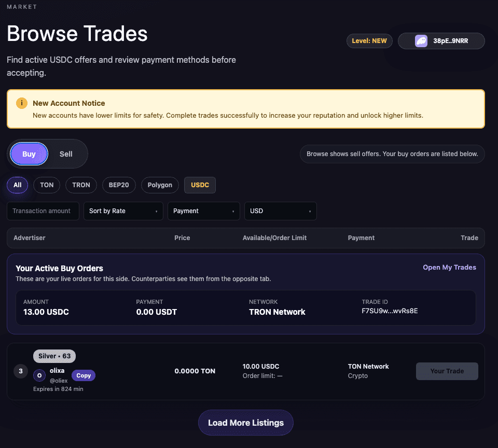The image size is (498, 448).
Task: Open the Payment method dropdown
Action: pos(203,211)
